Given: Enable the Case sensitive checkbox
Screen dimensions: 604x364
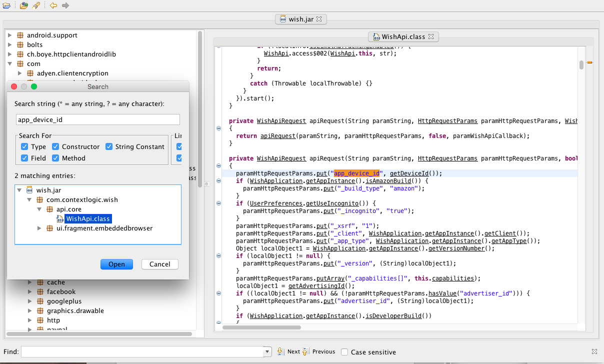Looking at the screenshot, I should pos(344,352).
